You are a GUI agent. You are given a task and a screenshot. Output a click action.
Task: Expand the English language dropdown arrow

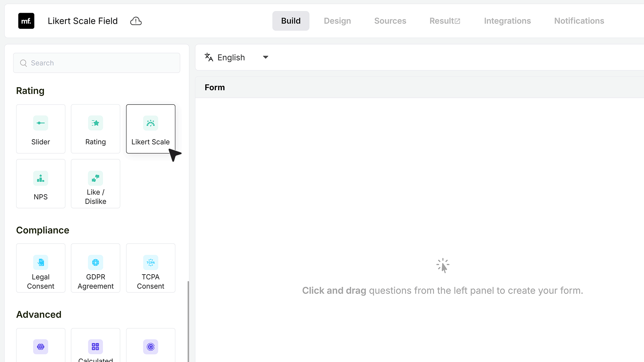pyautogui.click(x=266, y=57)
